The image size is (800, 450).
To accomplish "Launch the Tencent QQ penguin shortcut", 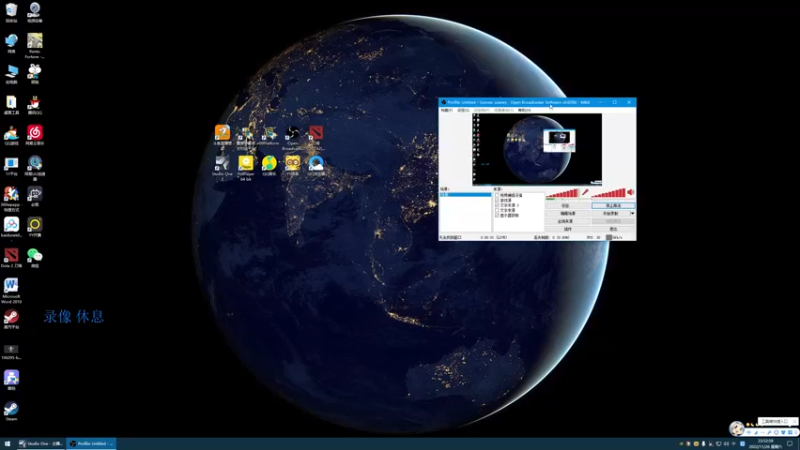I will (35, 105).
